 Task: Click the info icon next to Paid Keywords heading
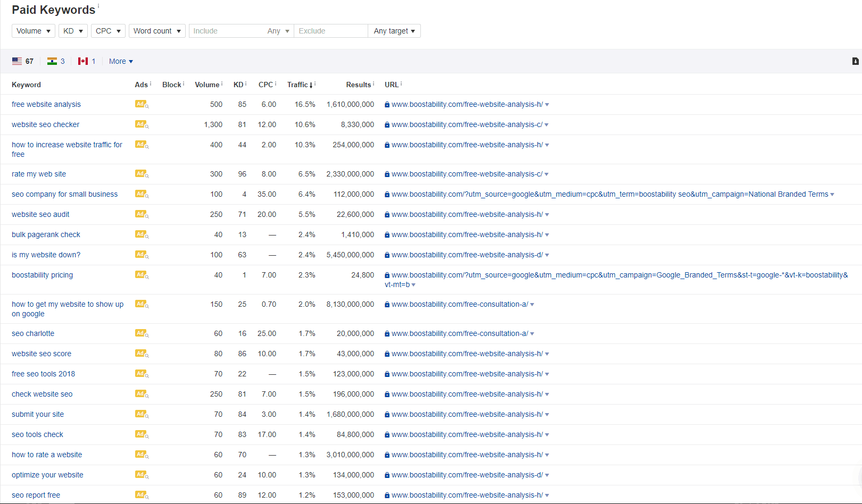[x=99, y=5]
